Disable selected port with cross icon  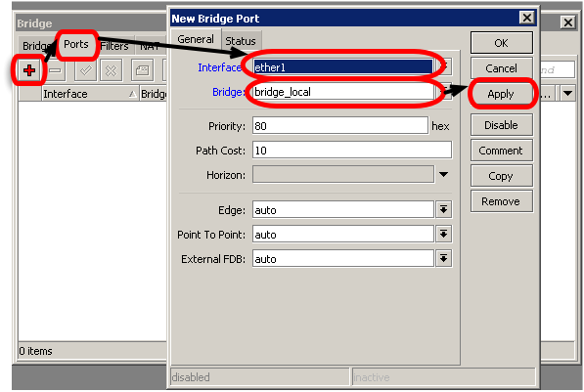pyautogui.click(x=111, y=70)
